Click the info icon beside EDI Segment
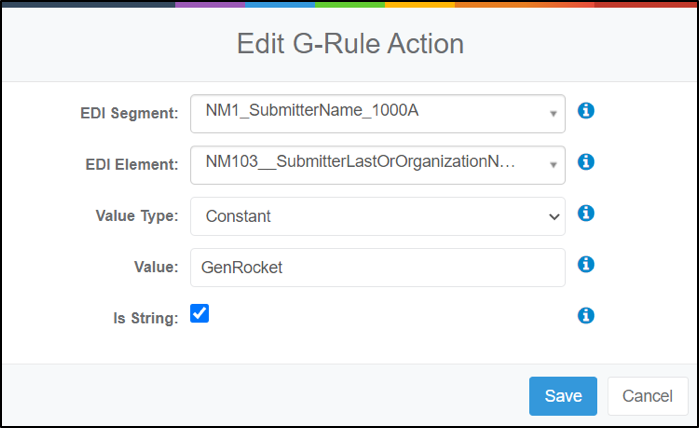The image size is (699, 428). pos(586,111)
